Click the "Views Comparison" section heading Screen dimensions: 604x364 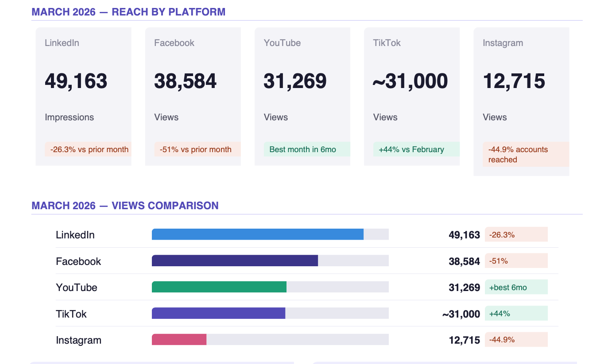125,206
